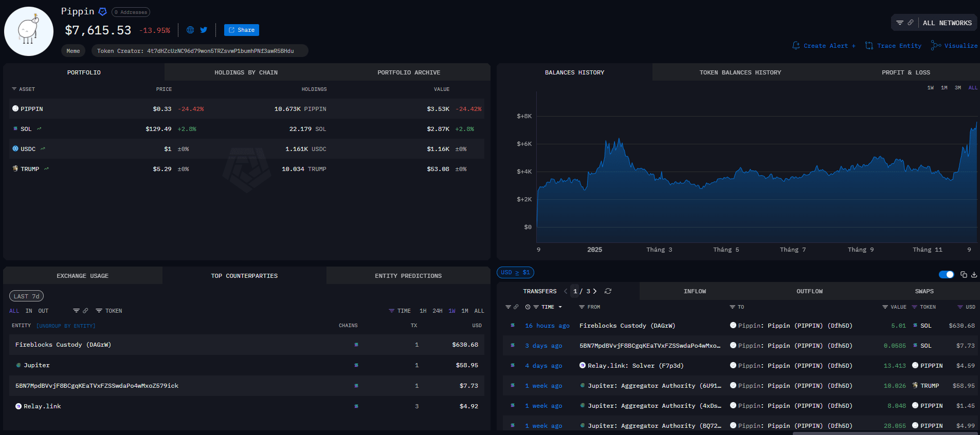The width and height of the screenshot is (980, 435).
Task: Select the IN direction filter for counterparties
Action: [29, 311]
